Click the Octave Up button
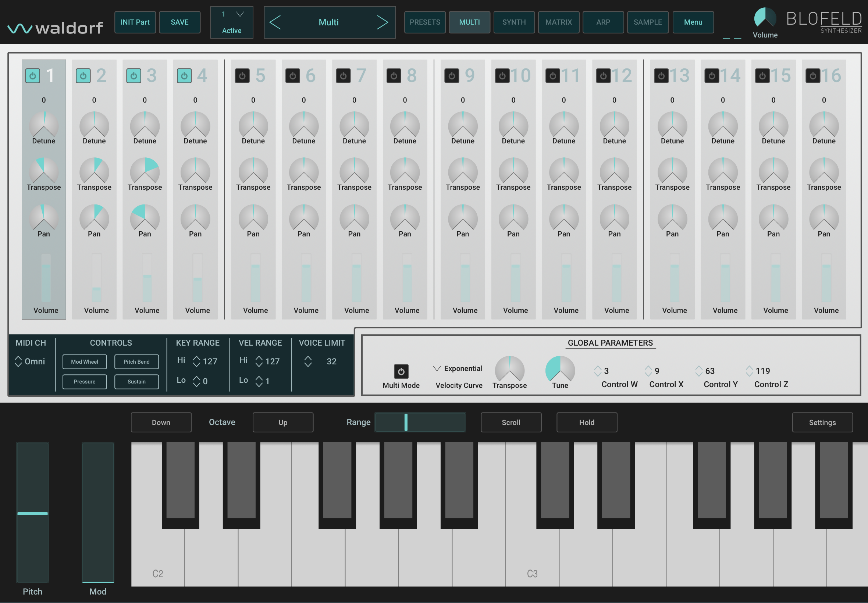Screen dimensions: 868x603 pos(283,422)
